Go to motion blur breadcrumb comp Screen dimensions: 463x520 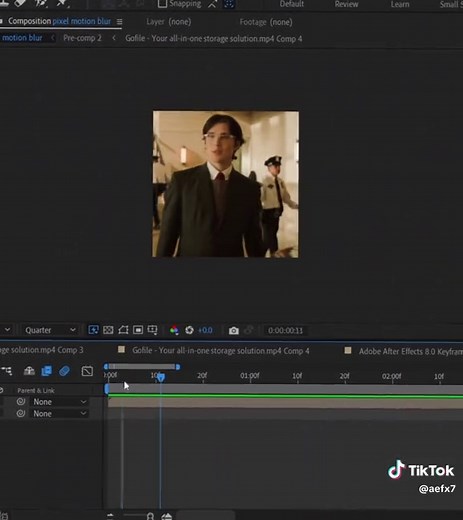22,38
